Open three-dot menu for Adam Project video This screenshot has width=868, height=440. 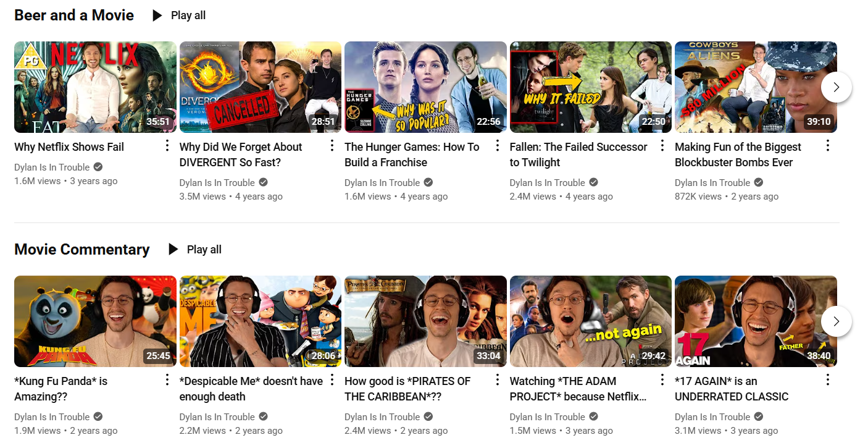pos(662,380)
